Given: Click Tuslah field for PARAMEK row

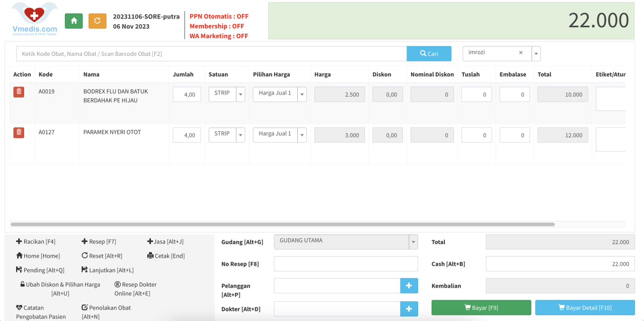Looking at the screenshot, I should click(476, 135).
